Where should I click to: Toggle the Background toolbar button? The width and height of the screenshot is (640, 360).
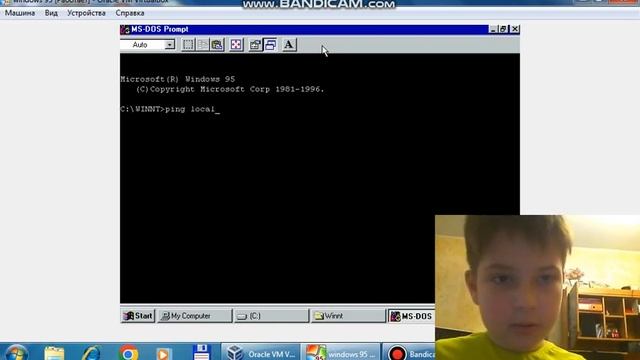pos(270,44)
